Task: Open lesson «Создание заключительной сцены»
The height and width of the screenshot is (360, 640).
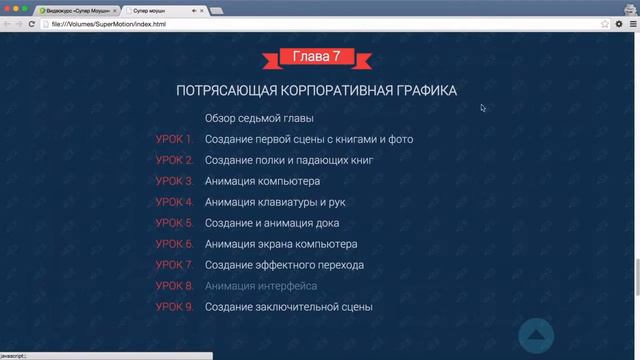Action: 289,307
